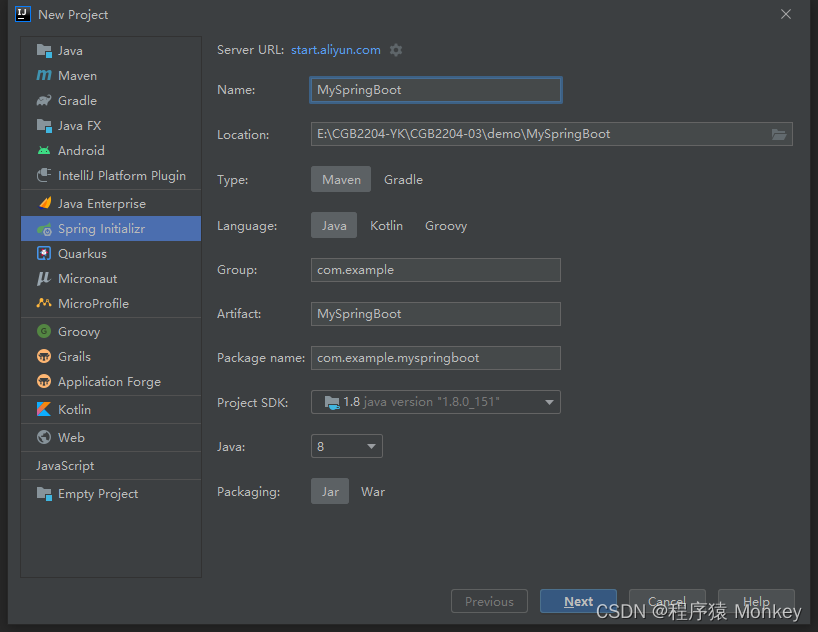Select Web in the project list
Viewport: 818px width, 632px height.
pyautogui.click(x=111, y=437)
